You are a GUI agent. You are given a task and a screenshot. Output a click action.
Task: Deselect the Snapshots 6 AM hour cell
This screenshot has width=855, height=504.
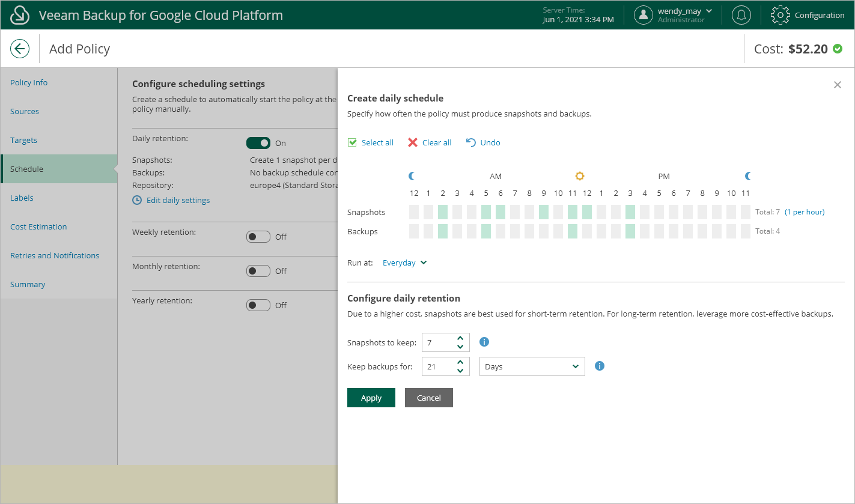point(501,212)
